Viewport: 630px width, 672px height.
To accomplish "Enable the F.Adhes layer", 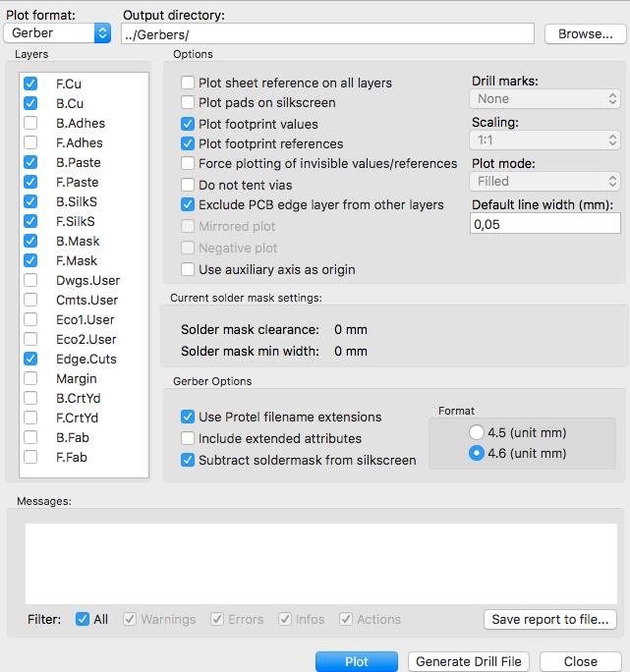I will tap(30, 142).
